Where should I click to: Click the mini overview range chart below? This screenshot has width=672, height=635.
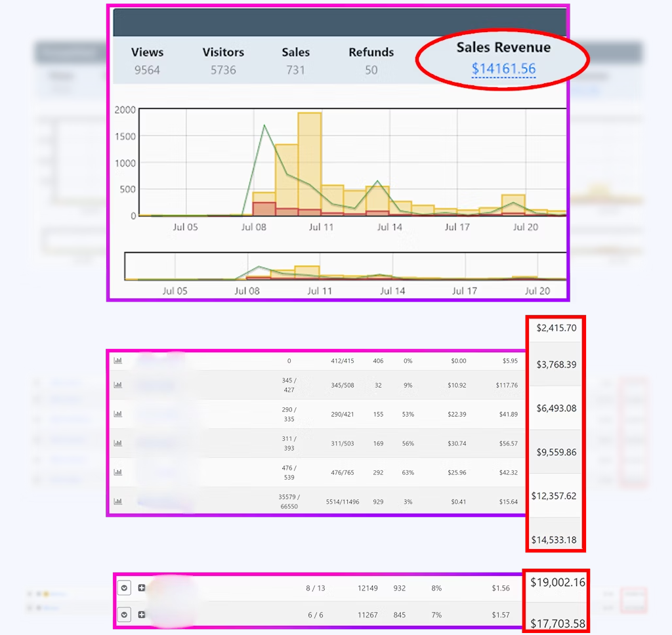(x=345, y=266)
